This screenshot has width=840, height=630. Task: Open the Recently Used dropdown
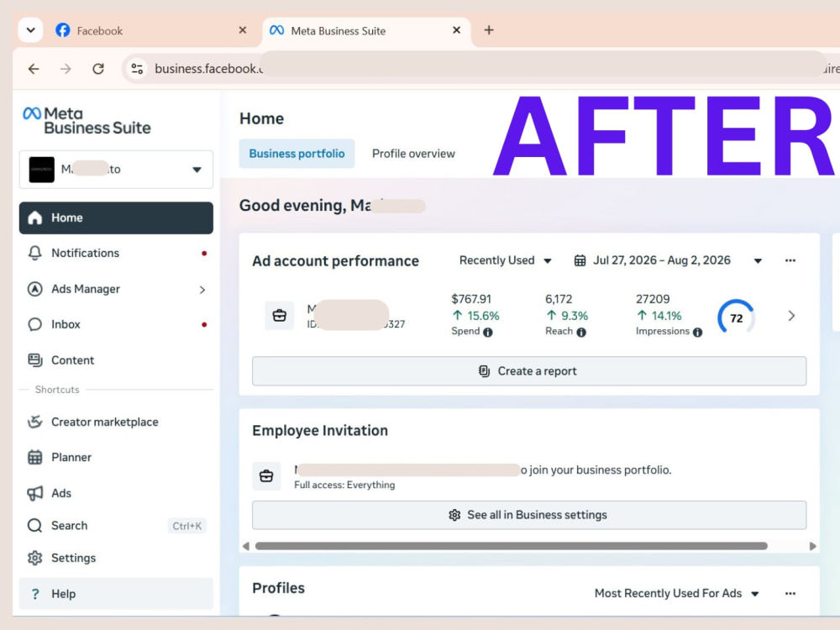pos(505,260)
